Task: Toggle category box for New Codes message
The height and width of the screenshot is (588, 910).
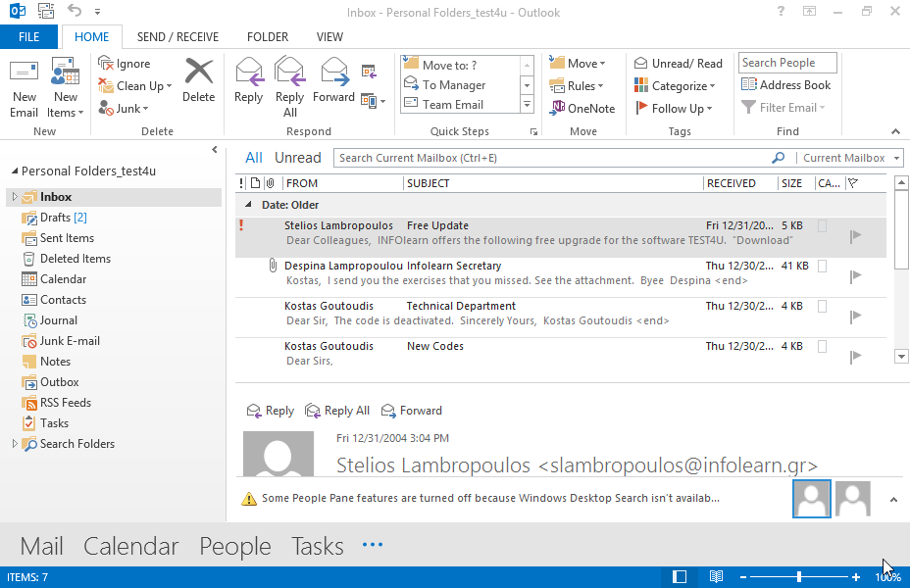Action: pyautogui.click(x=823, y=346)
